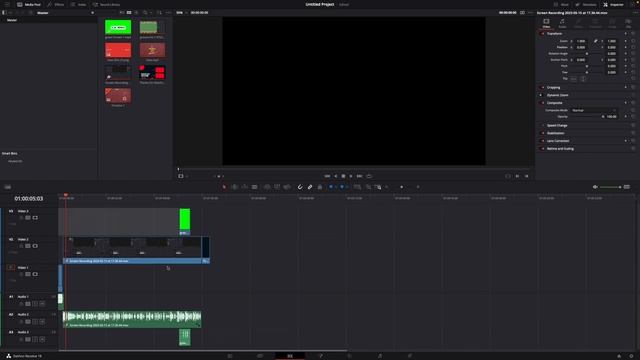The height and width of the screenshot is (360, 640).
Task: Adjust the Opacity slider
Action: coord(587,117)
